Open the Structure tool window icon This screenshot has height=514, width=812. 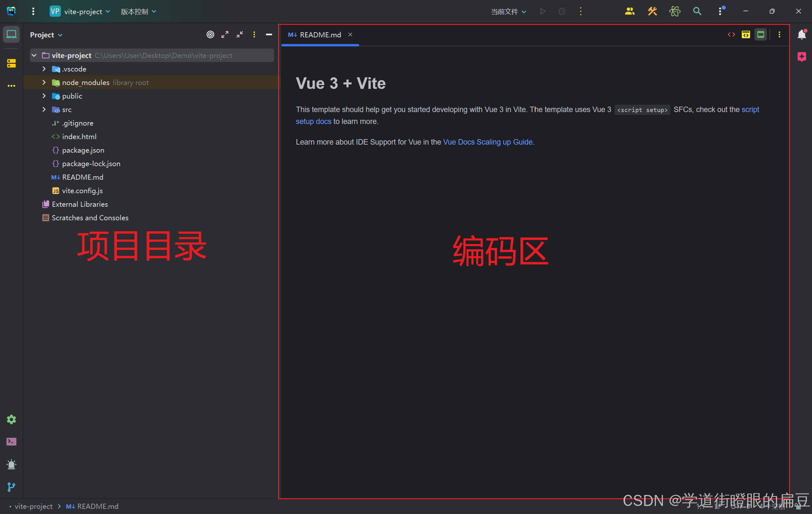pyautogui.click(x=11, y=63)
